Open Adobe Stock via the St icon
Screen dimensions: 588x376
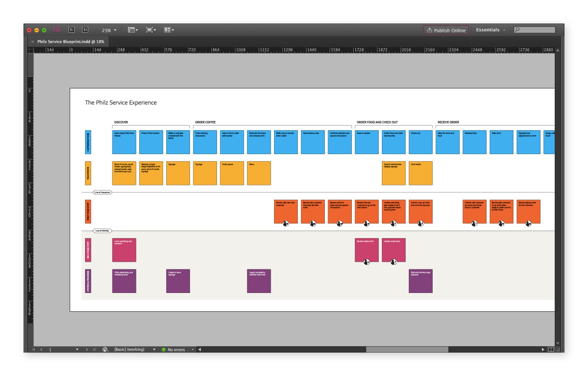pos(85,30)
